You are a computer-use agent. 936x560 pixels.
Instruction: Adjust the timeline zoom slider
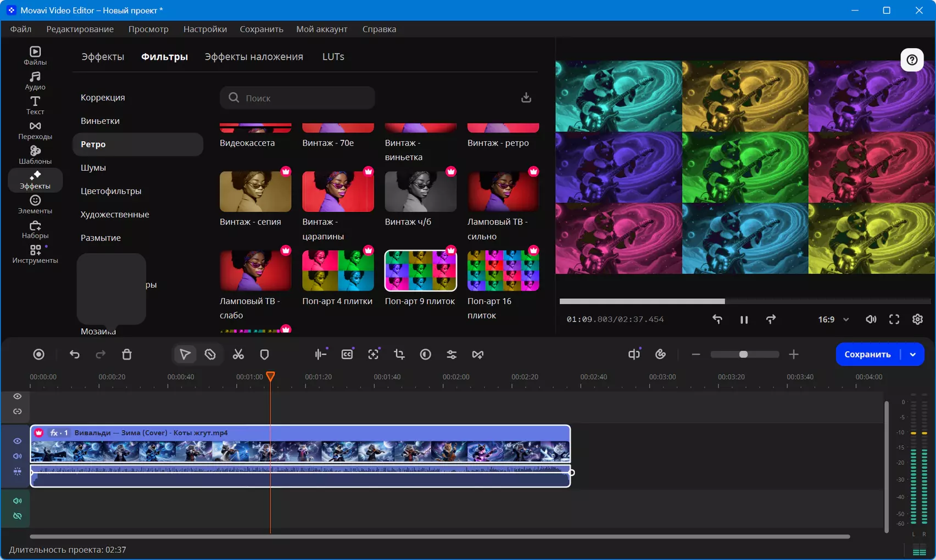pos(744,355)
